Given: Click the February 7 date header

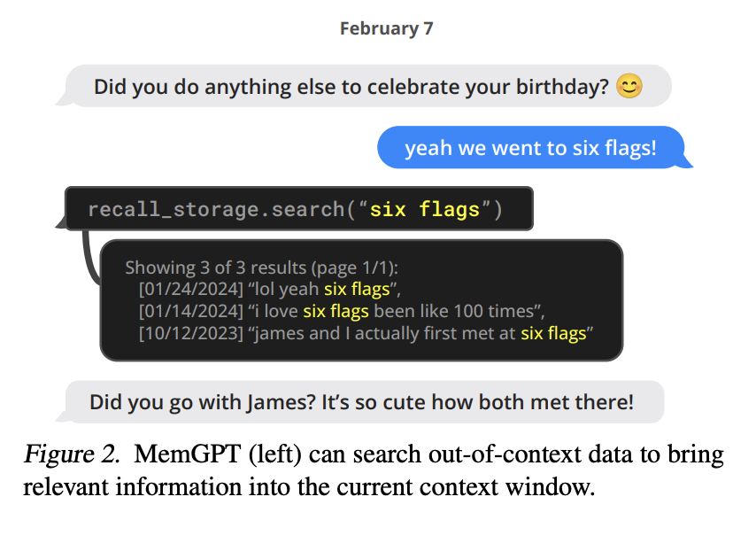Looking at the screenshot, I should (x=386, y=28).
